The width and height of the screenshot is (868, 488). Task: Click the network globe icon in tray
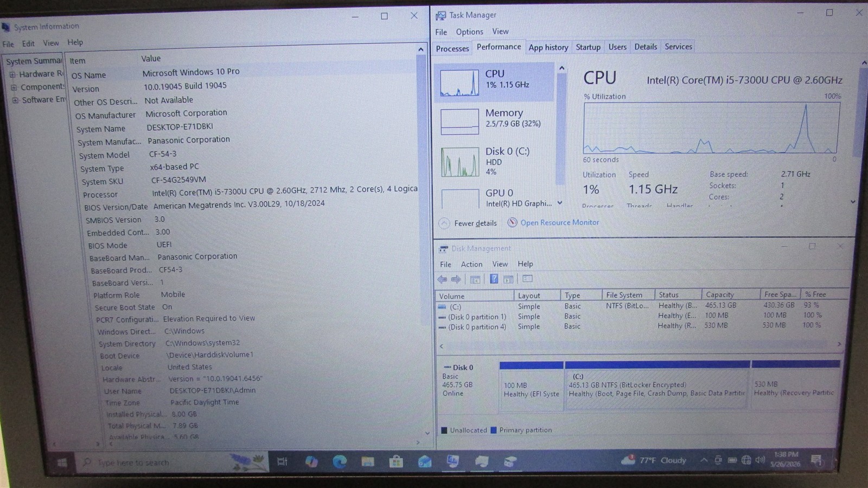(746, 460)
